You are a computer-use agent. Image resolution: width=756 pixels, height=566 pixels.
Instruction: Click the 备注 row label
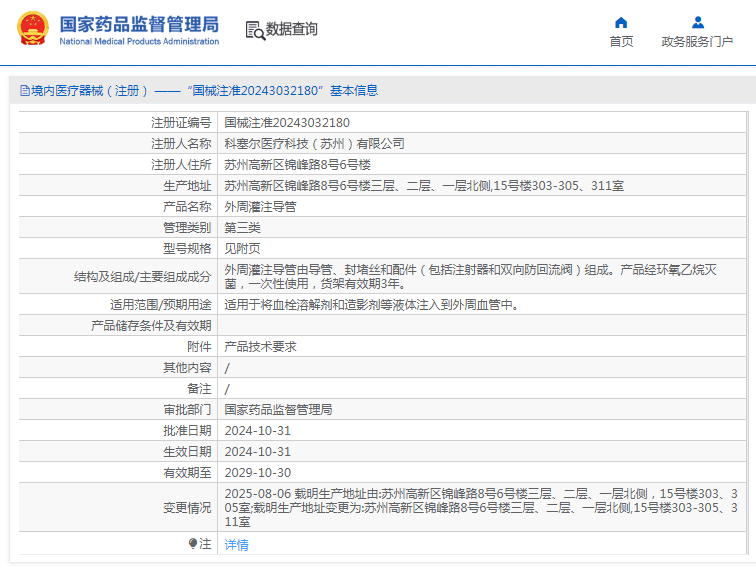(199, 389)
